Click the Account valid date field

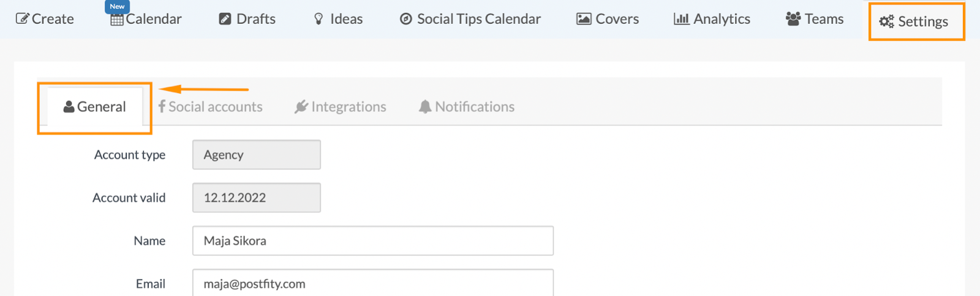coord(256,198)
